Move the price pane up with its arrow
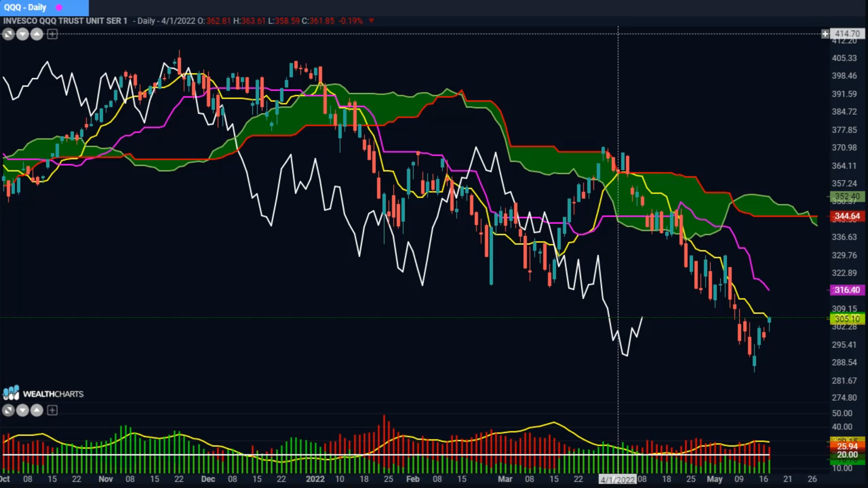 pyautogui.click(x=37, y=34)
